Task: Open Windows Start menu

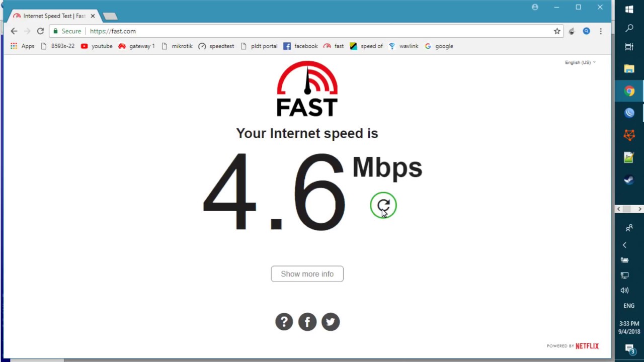Action: (x=629, y=9)
